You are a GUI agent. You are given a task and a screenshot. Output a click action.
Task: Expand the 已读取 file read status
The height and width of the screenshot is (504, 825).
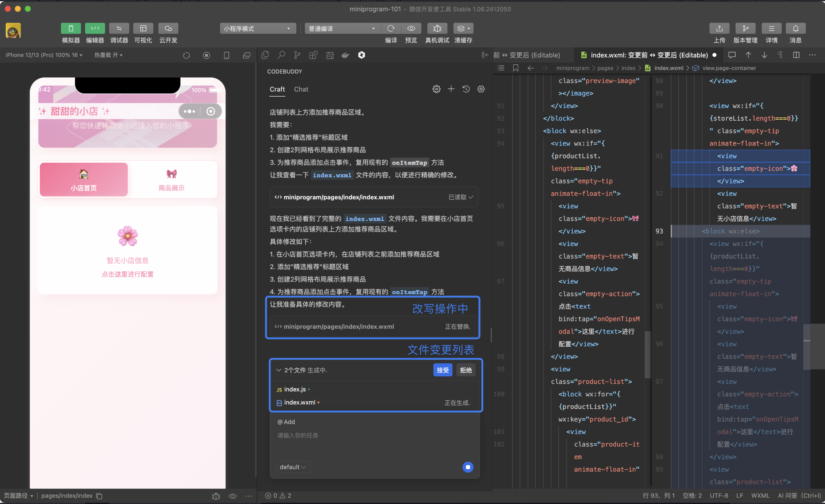[x=461, y=197]
